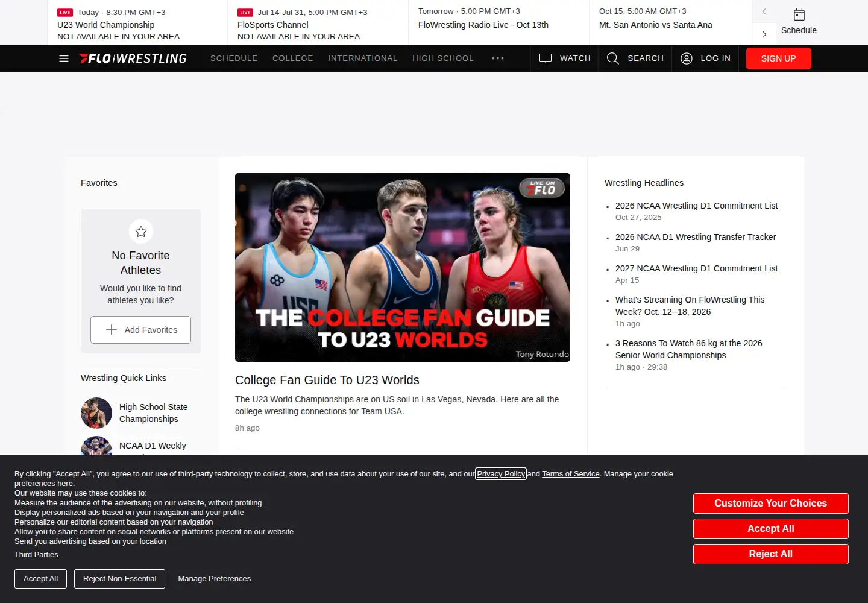The image size is (868, 603).
Task: Click the cookie preferences 'here' link
Action: [65, 484]
